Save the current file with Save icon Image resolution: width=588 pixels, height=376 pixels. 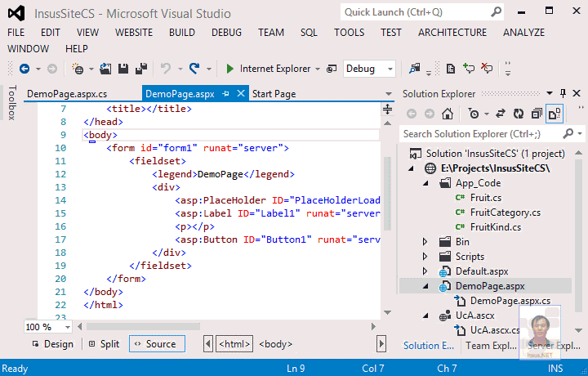[x=123, y=69]
